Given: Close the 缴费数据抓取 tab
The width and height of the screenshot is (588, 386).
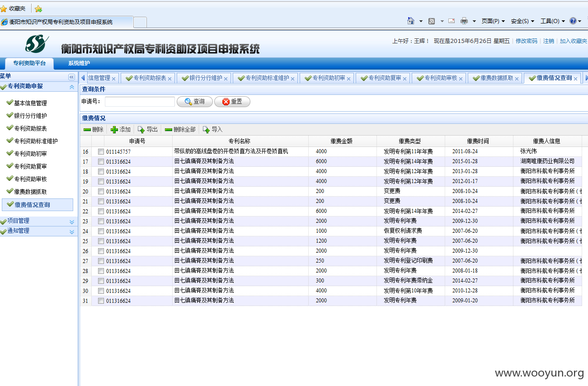Looking at the screenshot, I should [517, 79].
